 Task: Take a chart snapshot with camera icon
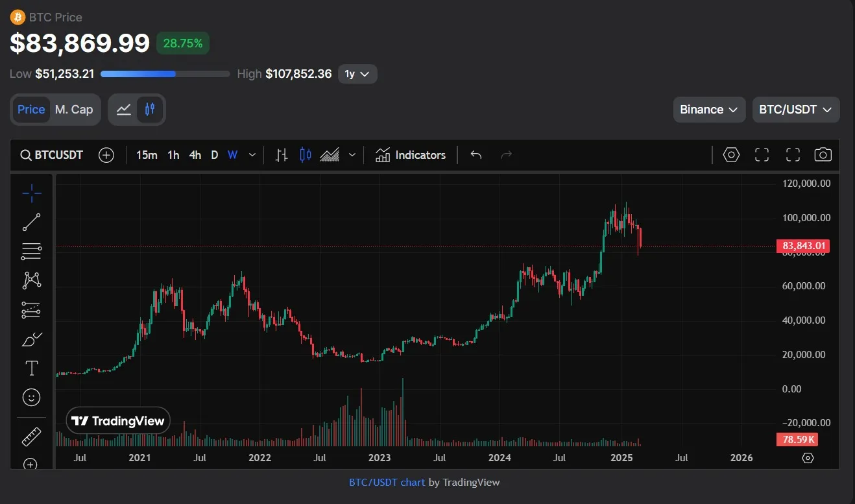[823, 155]
